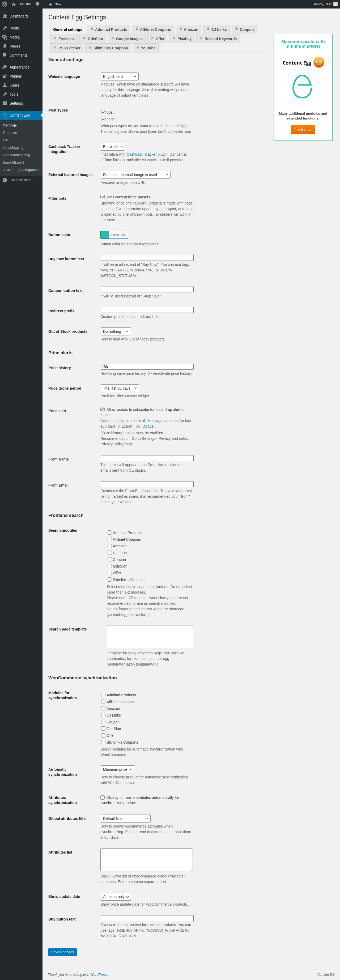Open Autoblogging submenu item

(x=13, y=148)
